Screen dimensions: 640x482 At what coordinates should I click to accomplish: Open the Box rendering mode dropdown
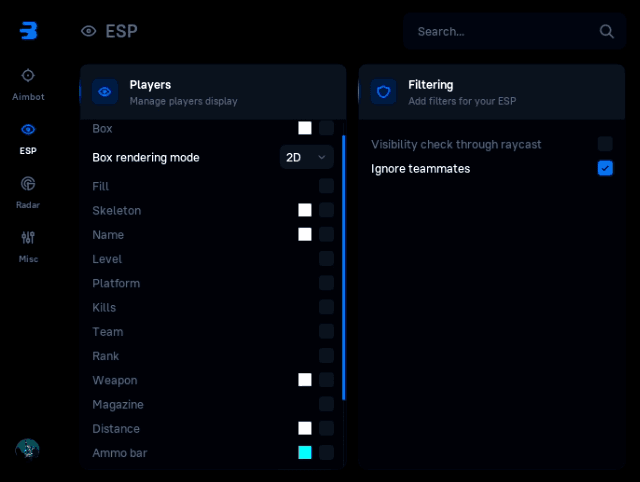pos(306,157)
